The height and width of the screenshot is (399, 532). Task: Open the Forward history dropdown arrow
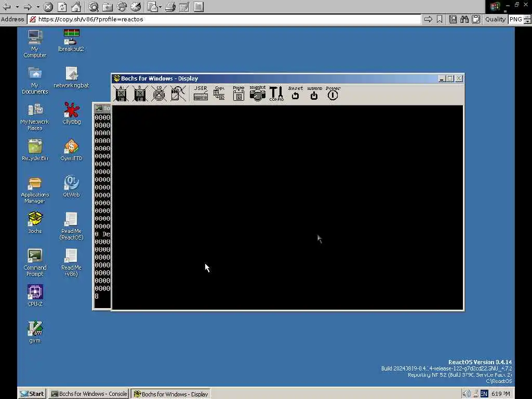point(38,7)
